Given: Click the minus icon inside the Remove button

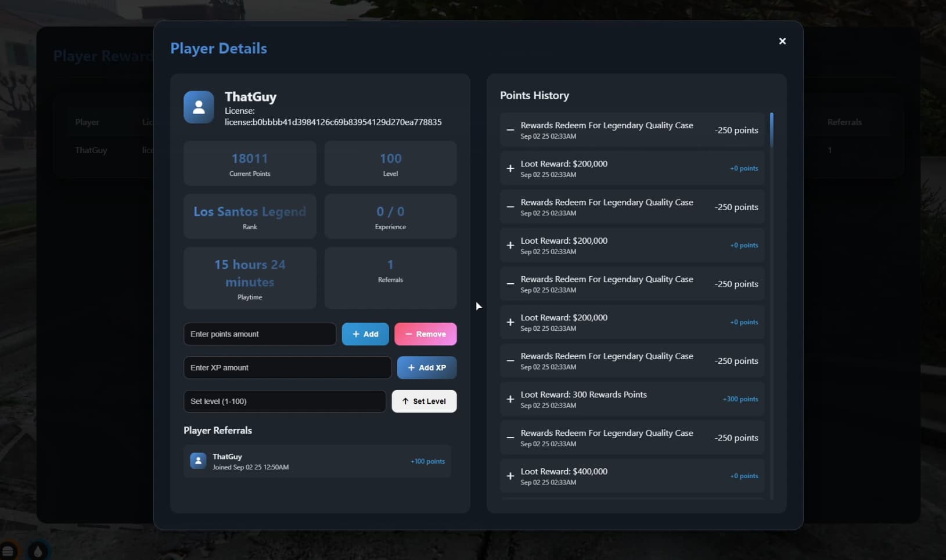Looking at the screenshot, I should 408,334.
